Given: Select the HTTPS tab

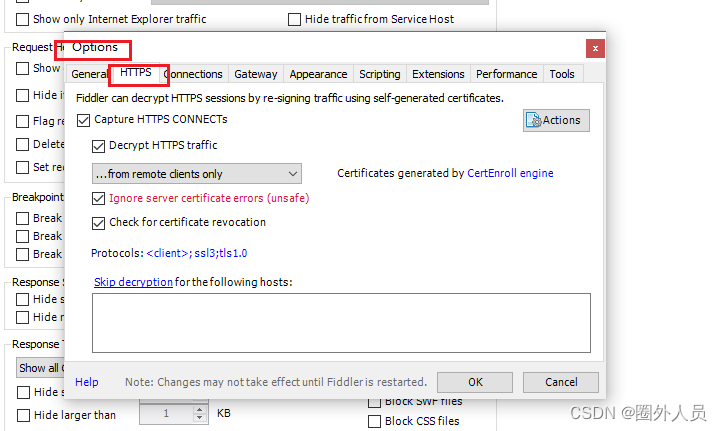Looking at the screenshot, I should point(136,73).
